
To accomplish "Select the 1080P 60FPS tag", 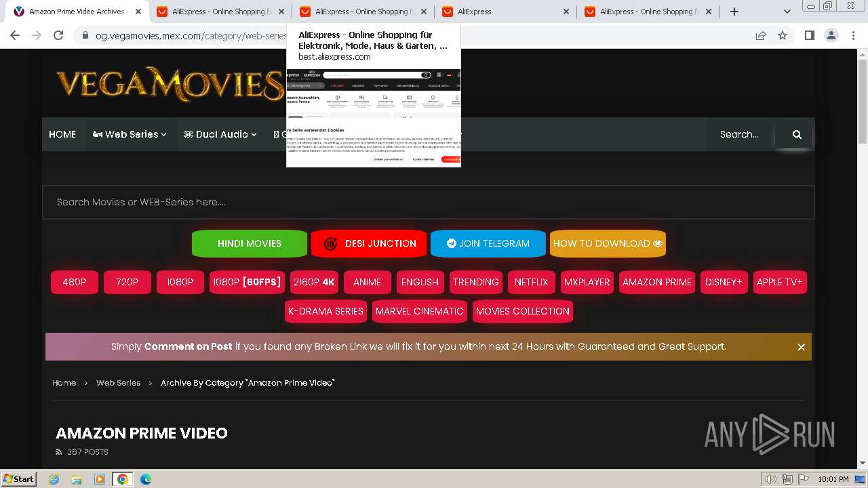I will pos(247,282).
